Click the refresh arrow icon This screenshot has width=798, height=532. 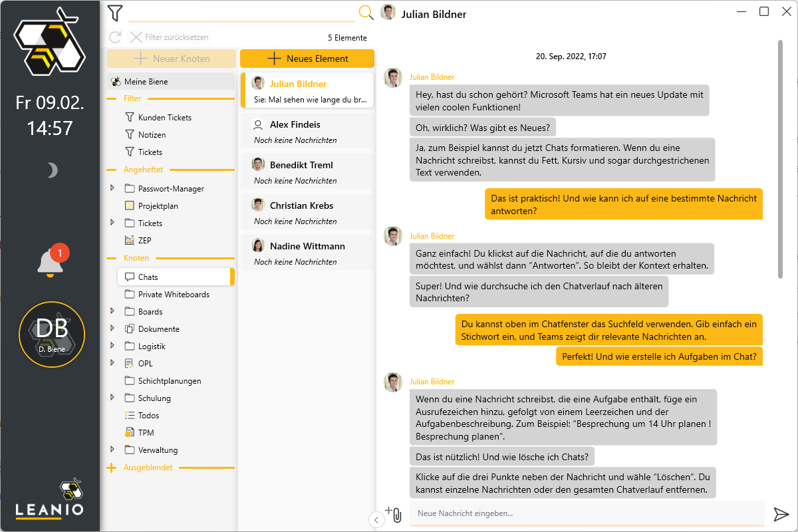(x=115, y=38)
